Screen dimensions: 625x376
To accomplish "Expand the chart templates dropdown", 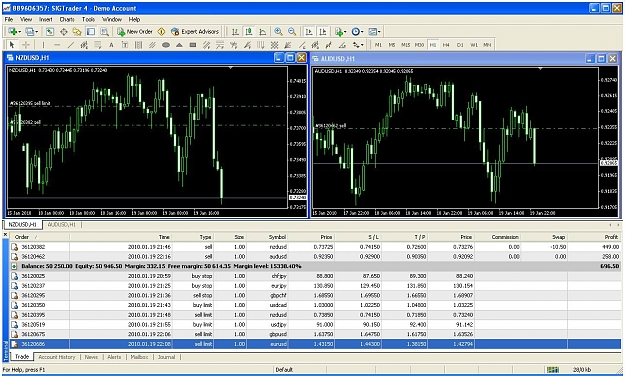I will click(379, 32).
